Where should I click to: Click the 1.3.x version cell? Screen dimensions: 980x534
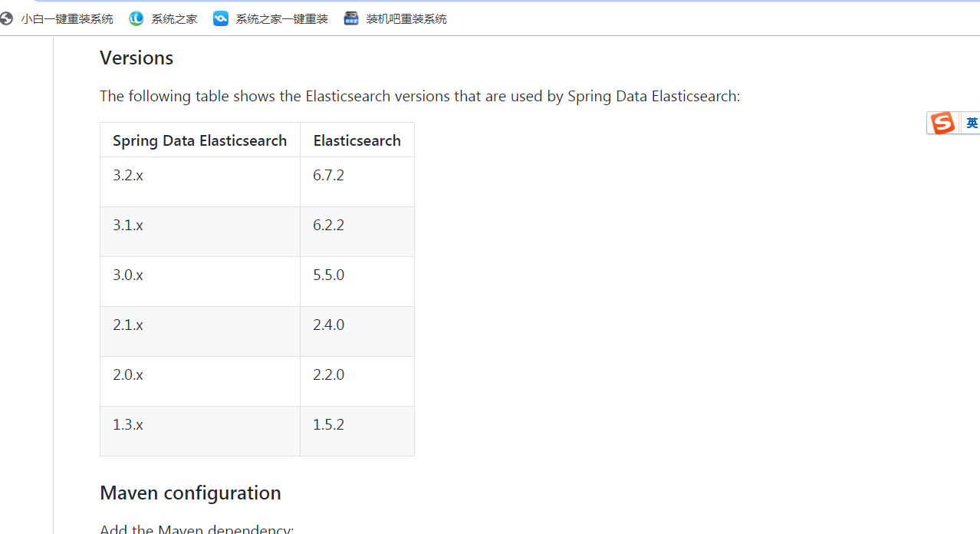pyautogui.click(x=128, y=425)
